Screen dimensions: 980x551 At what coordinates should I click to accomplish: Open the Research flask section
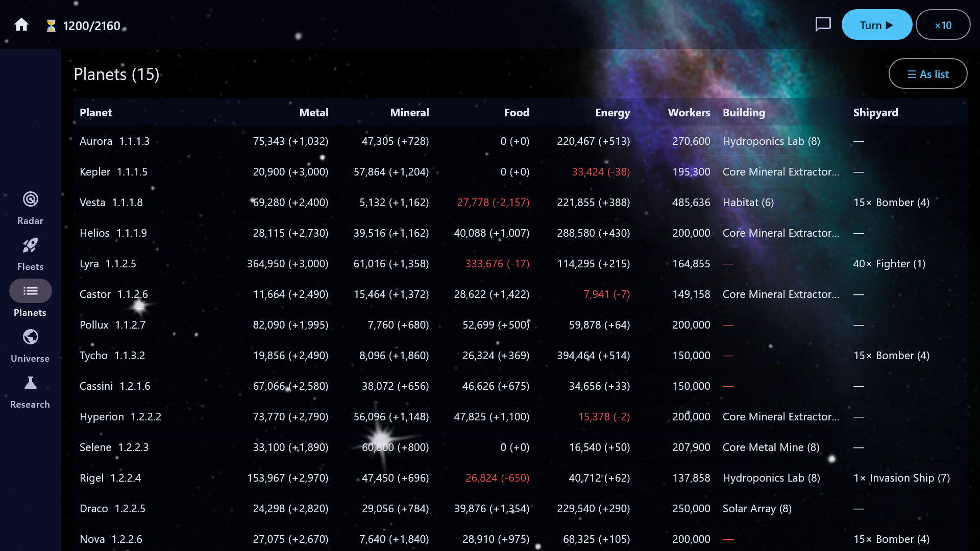coord(30,392)
